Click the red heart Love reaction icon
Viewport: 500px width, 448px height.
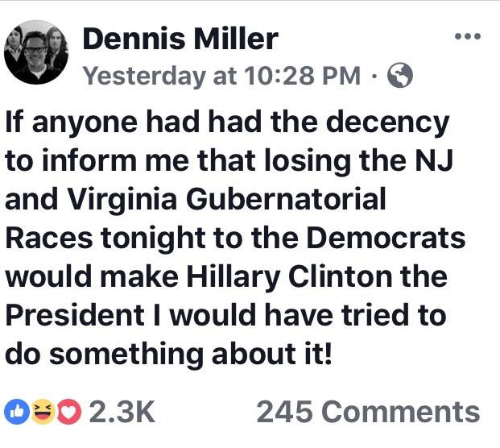click(68, 411)
